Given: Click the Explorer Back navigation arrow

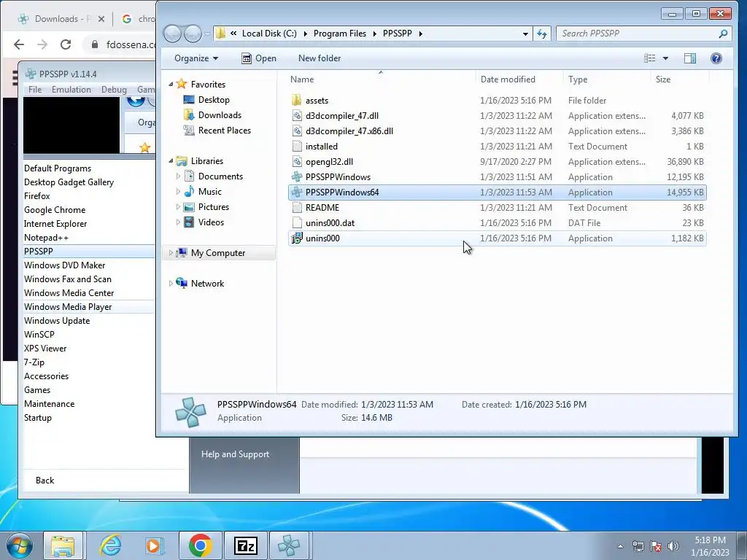Looking at the screenshot, I should 172,34.
